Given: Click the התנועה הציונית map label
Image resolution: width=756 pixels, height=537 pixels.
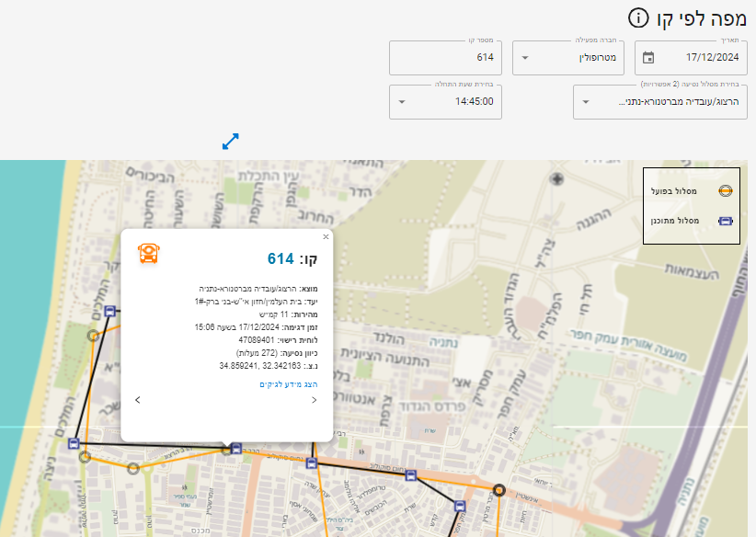Looking at the screenshot, I should (x=384, y=358).
